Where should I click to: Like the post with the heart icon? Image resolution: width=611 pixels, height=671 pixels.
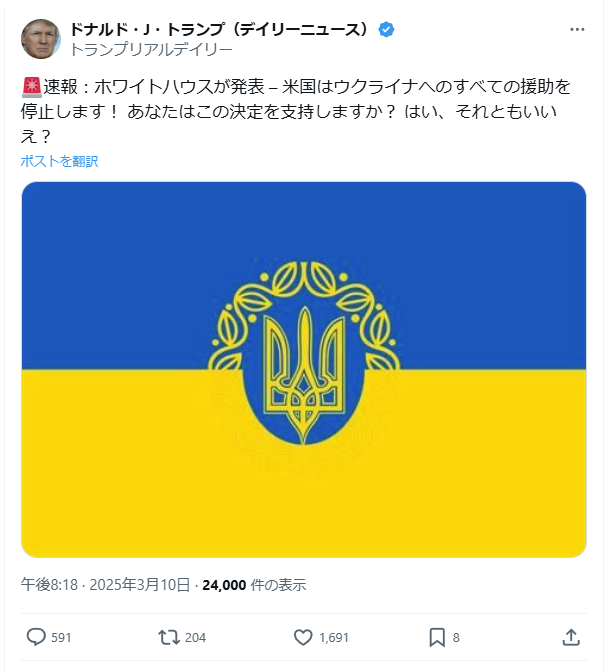click(x=304, y=637)
